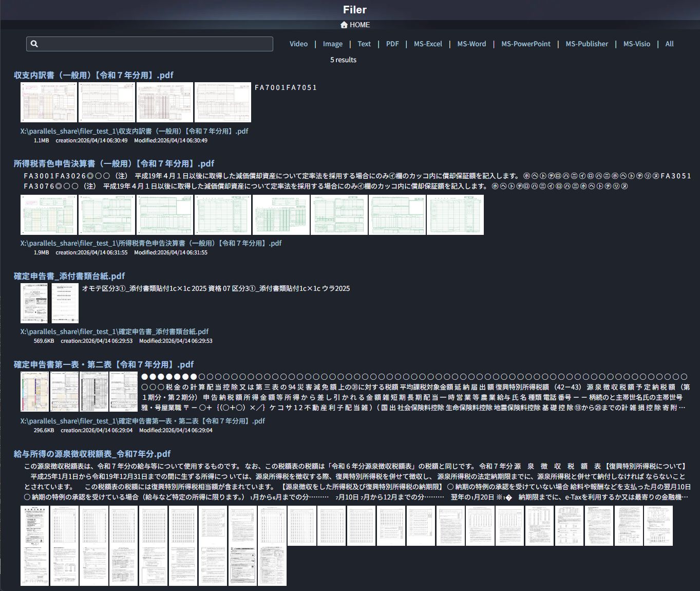Open colored first thumbnail of 確定申告書第一表
This screenshot has width=700, height=591.
(x=34, y=392)
